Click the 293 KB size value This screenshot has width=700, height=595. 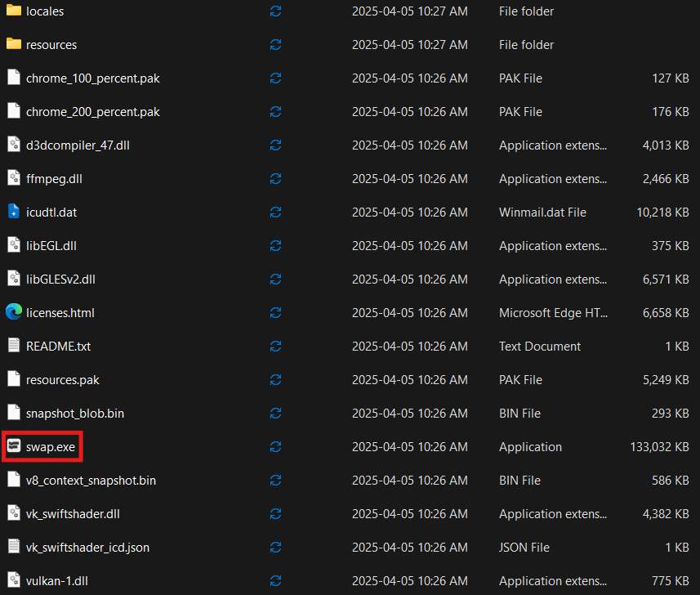click(x=671, y=414)
